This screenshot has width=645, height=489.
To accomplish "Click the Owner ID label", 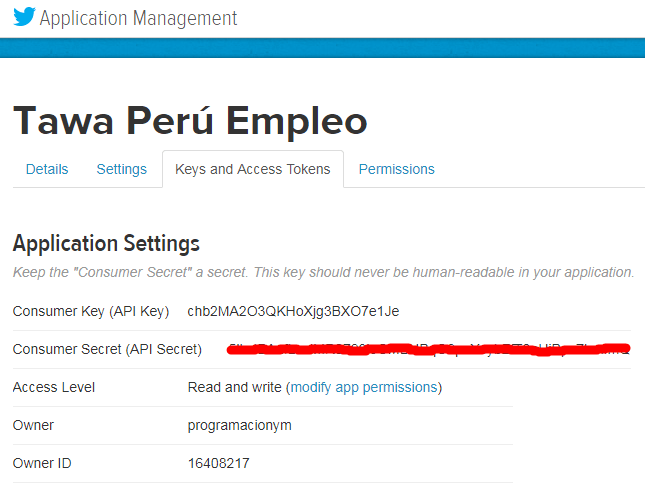I will tap(42, 463).
